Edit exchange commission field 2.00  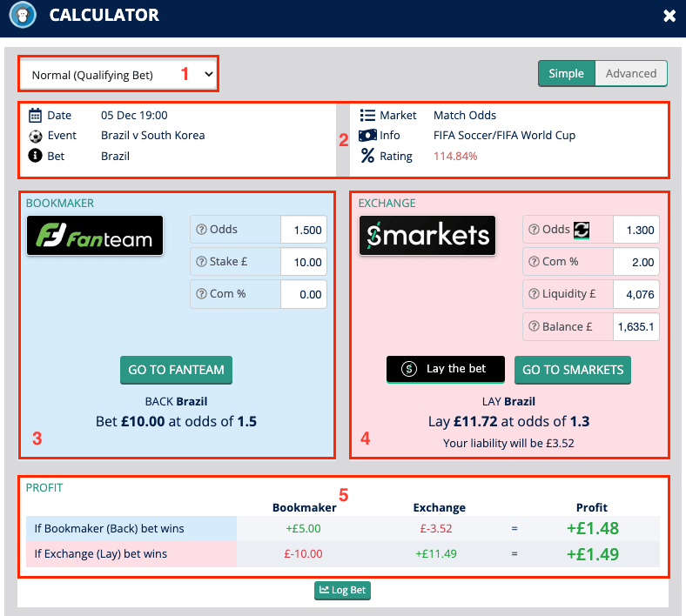click(x=636, y=262)
